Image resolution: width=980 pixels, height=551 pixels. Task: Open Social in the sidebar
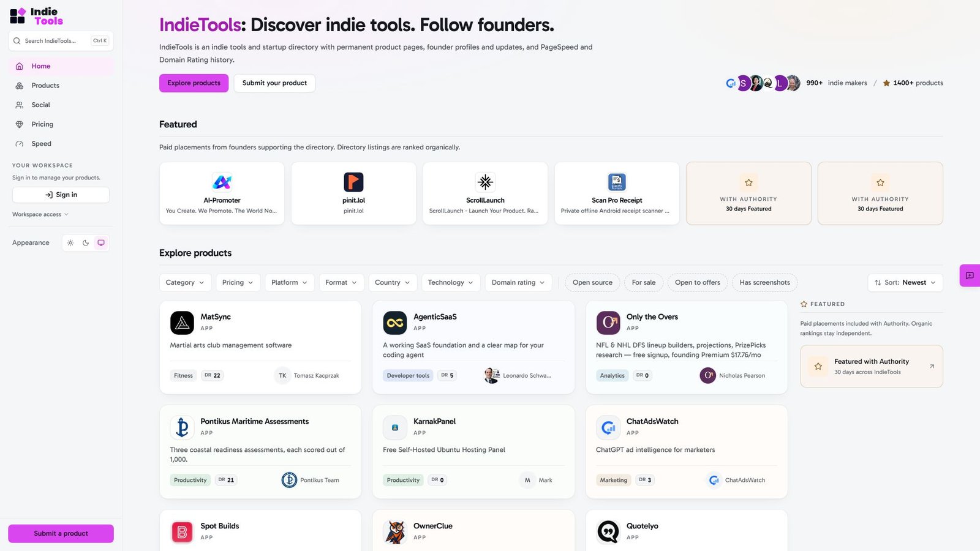click(61, 105)
